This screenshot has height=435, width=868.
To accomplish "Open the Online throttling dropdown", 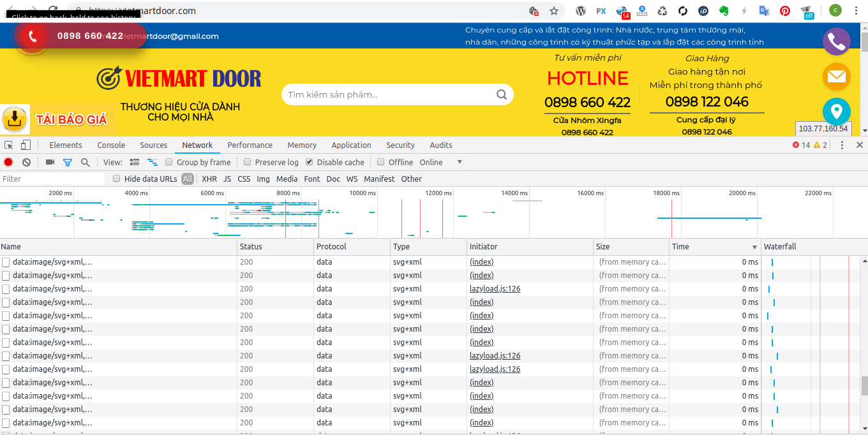I will (440, 163).
